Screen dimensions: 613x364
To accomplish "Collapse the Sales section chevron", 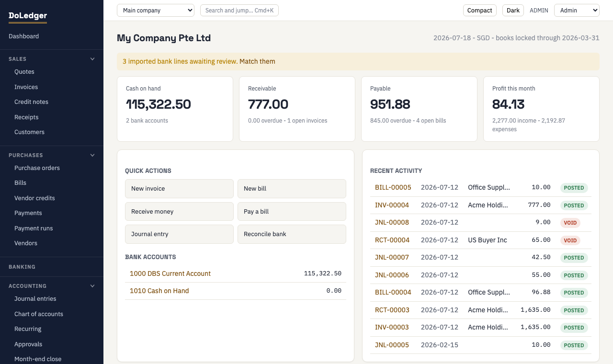I will [x=92, y=59].
